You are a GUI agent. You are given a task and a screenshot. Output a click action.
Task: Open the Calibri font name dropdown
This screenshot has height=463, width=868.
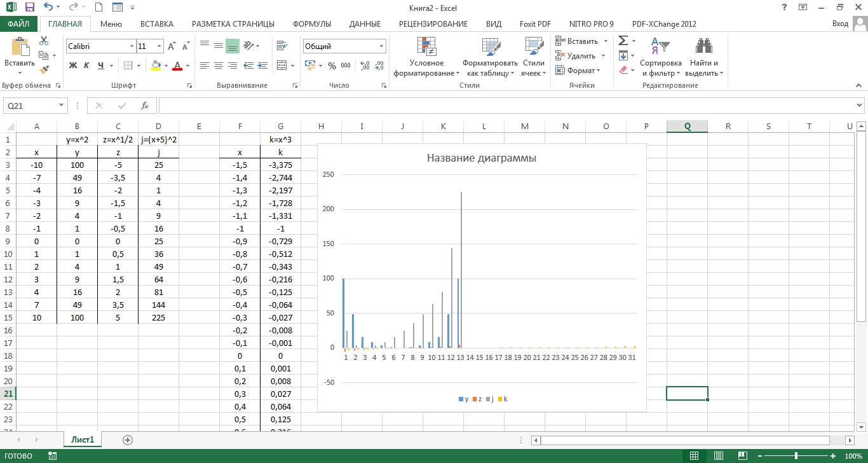(x=132, y=46)
